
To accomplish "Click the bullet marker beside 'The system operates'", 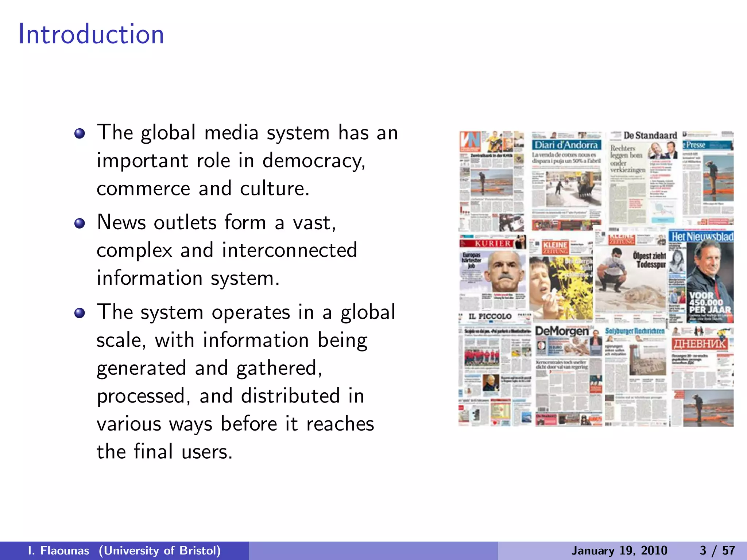I will (x=80, y=313).
